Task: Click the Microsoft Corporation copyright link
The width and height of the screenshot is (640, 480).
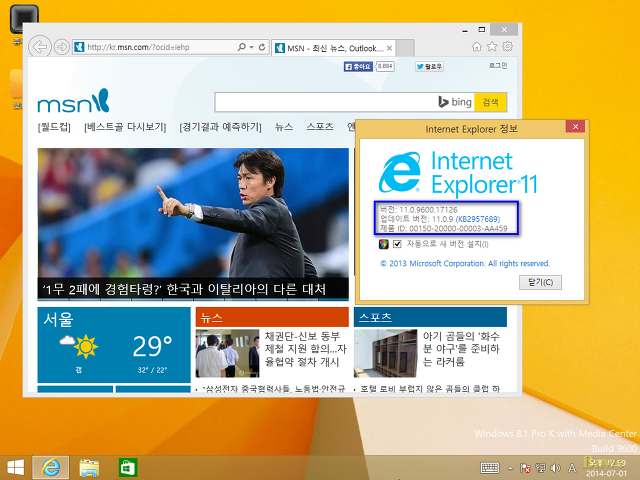Action: [x=465, y=264]
